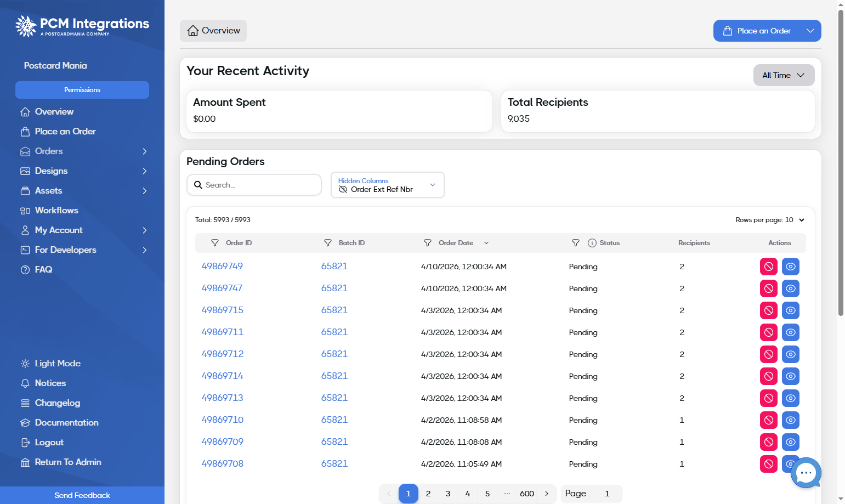The image size is (845, 504).
Task: Open Changelog in the sidebar
Action: coord(50,403)
